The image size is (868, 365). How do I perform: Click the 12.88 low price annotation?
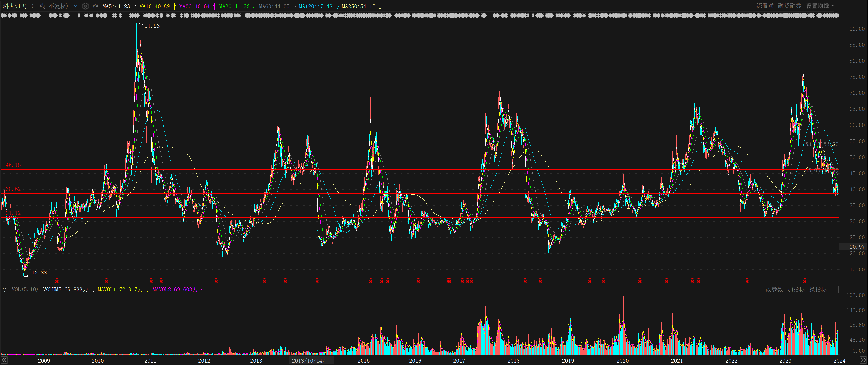pyautogui.click(x=39, y=273)
